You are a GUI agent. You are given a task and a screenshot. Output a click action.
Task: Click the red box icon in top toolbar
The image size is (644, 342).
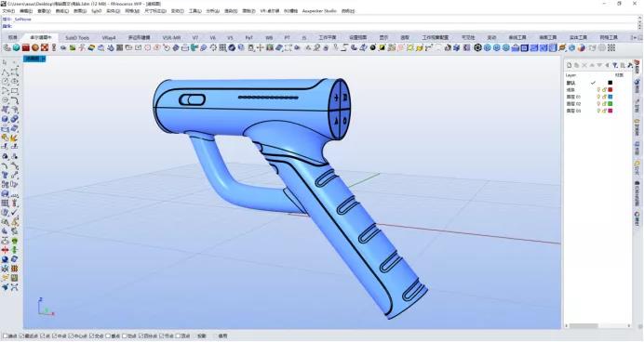click(x=26, y=48)
